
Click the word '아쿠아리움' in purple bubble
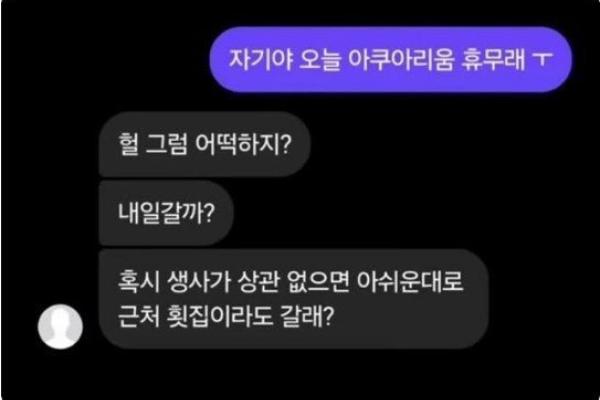[401, 59]
